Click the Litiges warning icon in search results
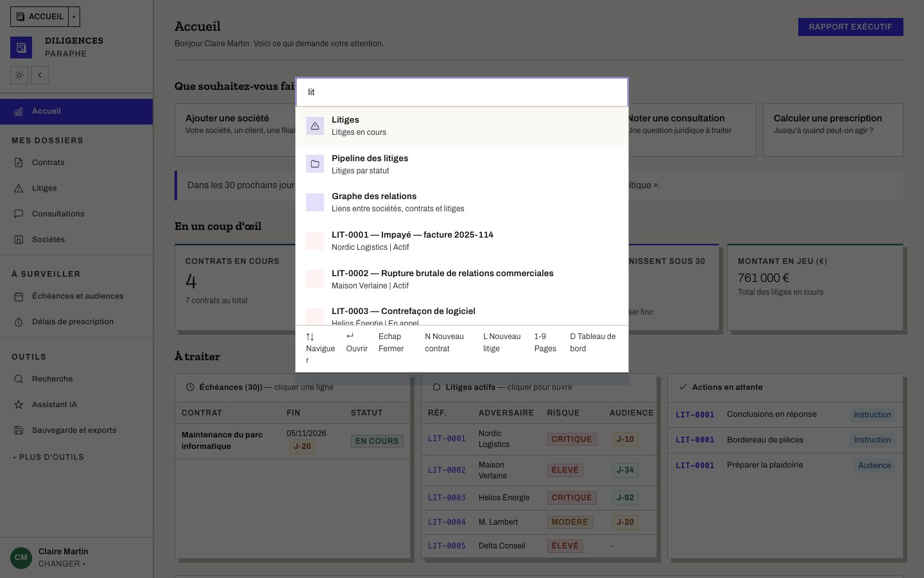Image resolution: width=924 pixels, height=578 pixels. 315,126
